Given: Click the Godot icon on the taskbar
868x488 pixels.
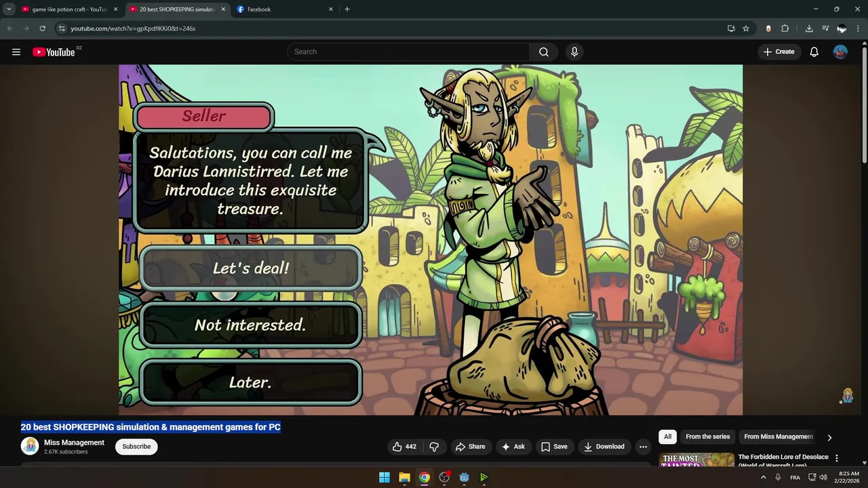Looking at the screenshot, I should pos(464,477).
